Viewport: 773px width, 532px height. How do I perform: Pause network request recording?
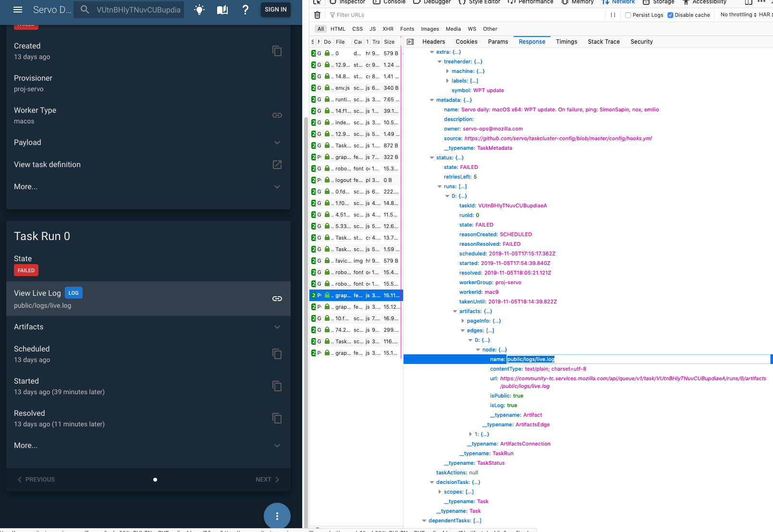click(613, 15)
